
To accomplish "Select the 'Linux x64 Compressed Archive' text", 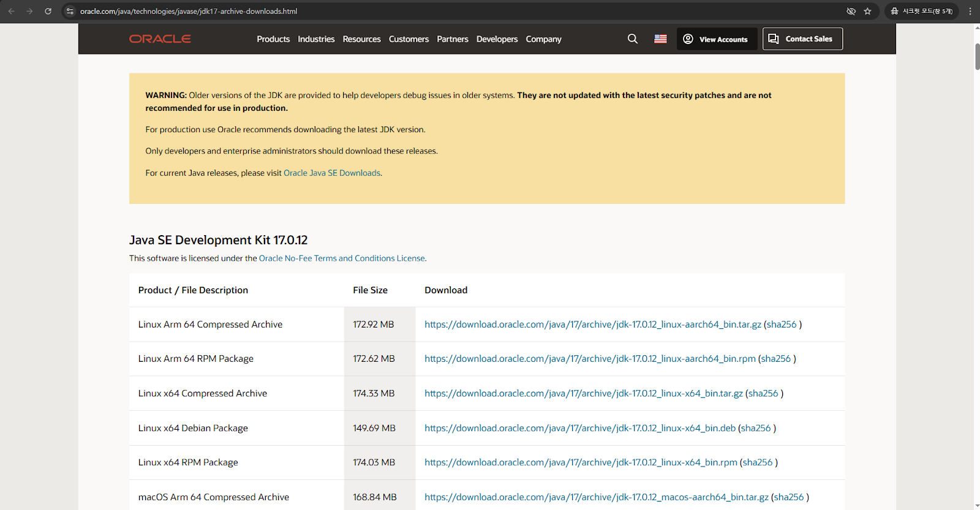I will pyautogui.click(x=203, y=394).
